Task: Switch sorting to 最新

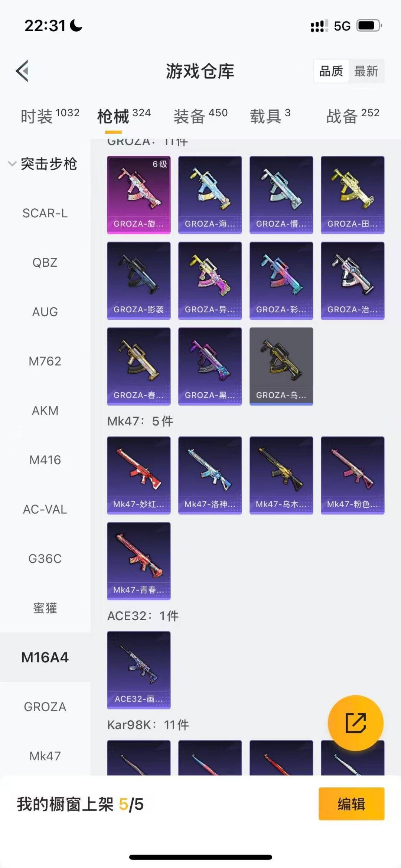Action: coord(366,71)
